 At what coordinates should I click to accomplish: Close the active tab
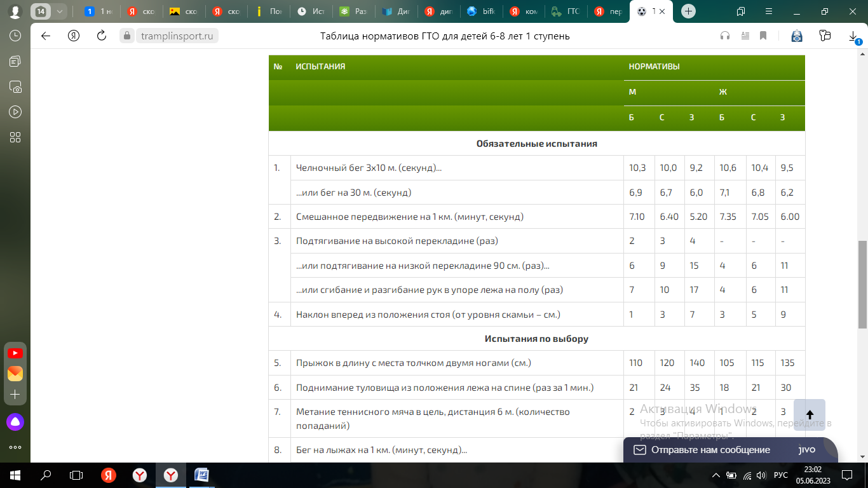(x=662, y=11)
